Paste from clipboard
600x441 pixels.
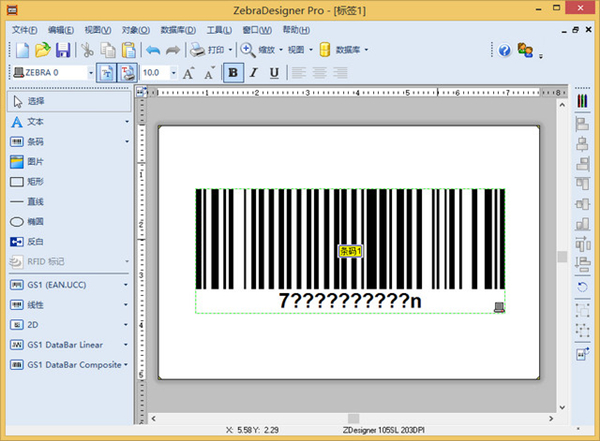pos(129,50)
